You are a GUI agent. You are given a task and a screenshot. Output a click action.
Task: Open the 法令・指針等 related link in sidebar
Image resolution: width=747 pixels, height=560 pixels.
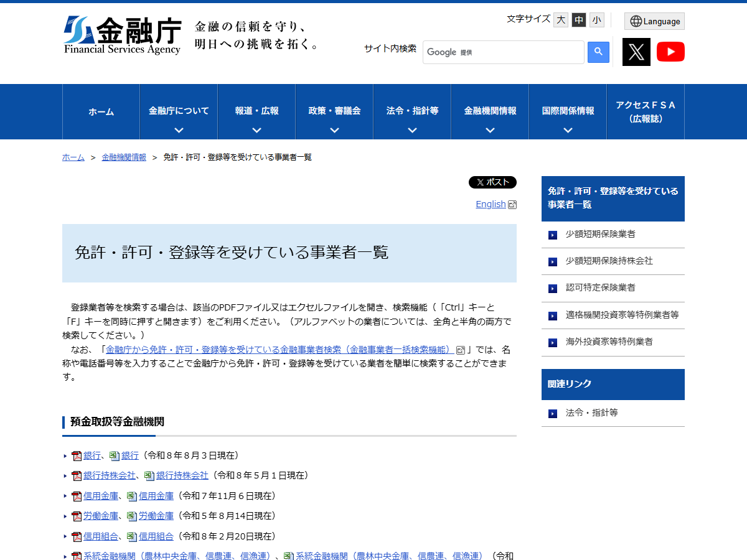591,413
